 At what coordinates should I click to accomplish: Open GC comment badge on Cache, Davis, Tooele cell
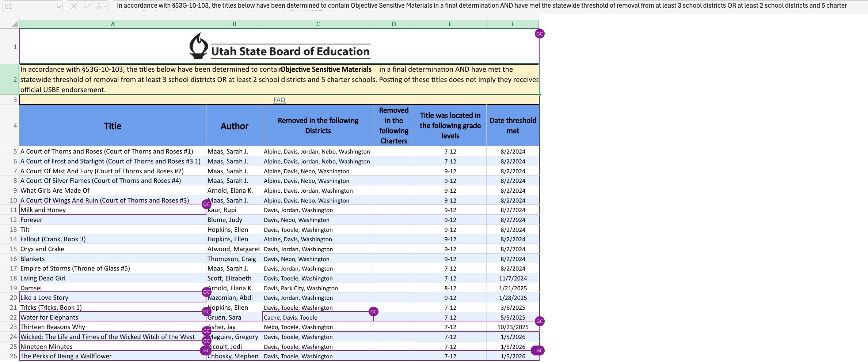pos(373,312)
